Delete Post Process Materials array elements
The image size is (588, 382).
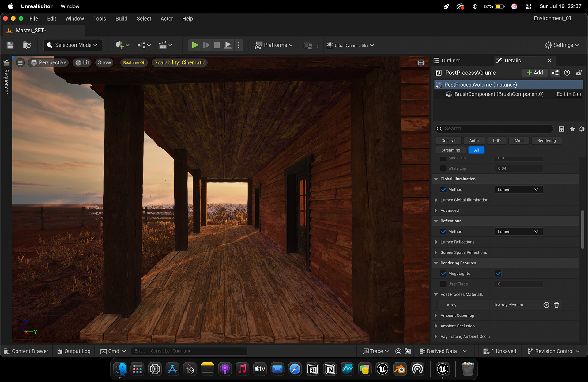[x=556, y=305]
